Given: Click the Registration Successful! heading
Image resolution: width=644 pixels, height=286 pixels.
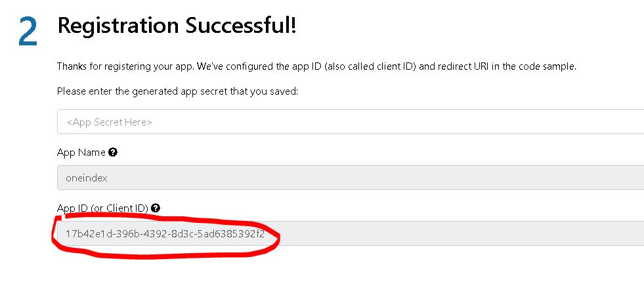Looking at the screenshot, I should 177,26.
